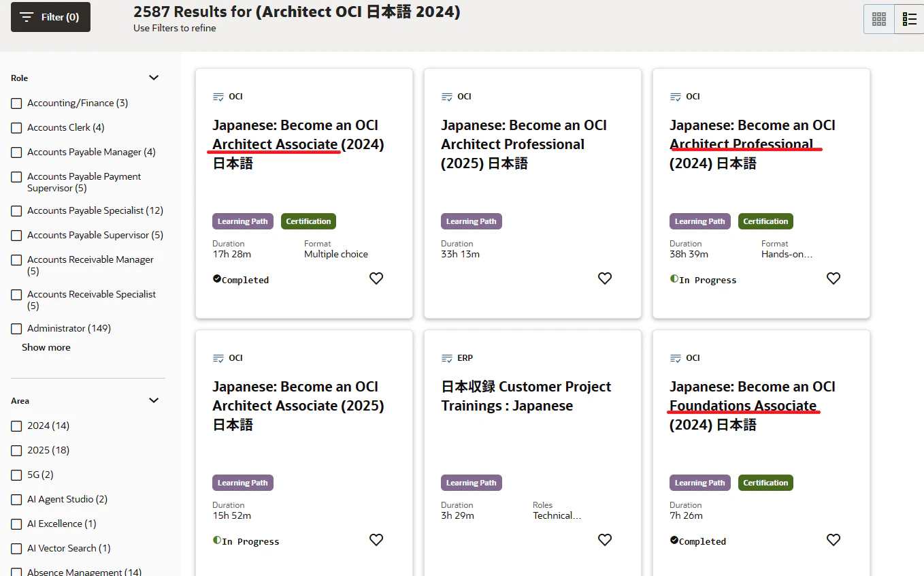Image resolution: width=924 pixels, height=576 pixels.
Task: Open Become an OCI Architect Associate (2025) course
Action: tap(298, 406)
